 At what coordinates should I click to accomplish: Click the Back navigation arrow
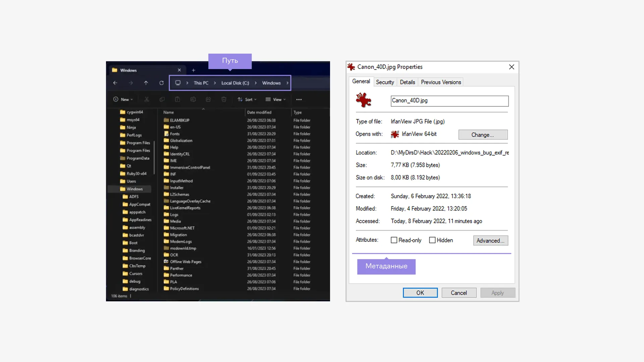click(x=115, y=83)
